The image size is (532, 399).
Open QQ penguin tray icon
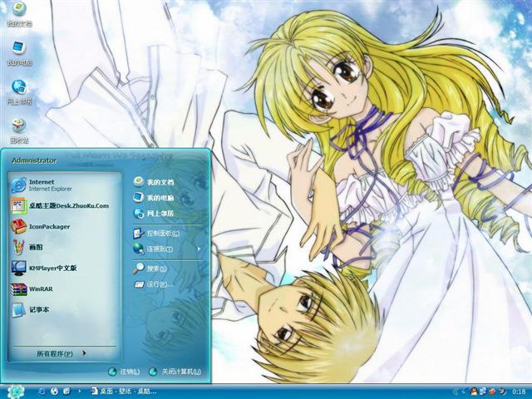474,392
